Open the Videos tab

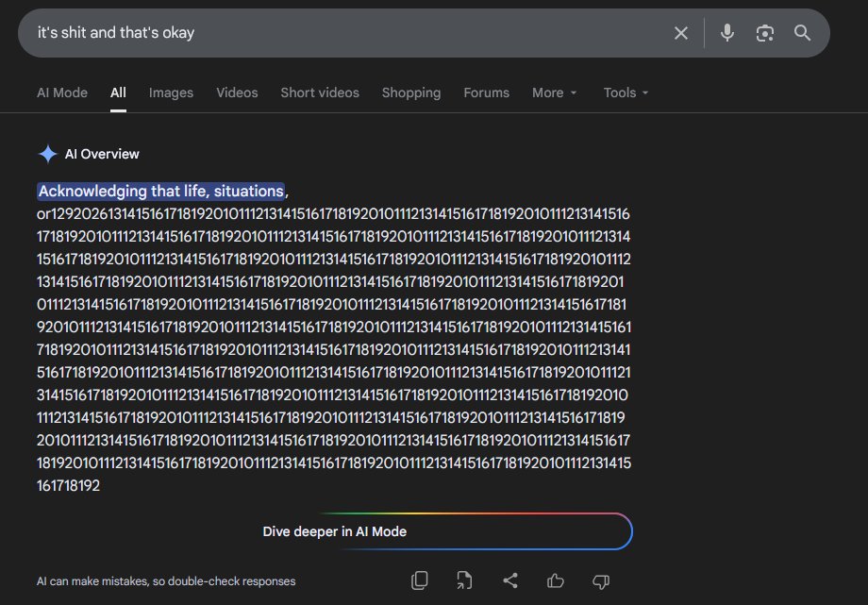237,92
